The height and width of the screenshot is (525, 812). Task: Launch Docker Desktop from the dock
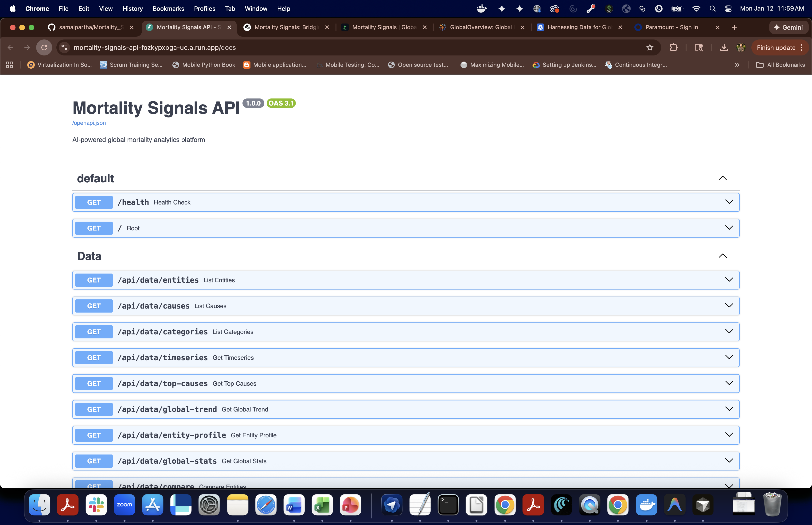646,505
